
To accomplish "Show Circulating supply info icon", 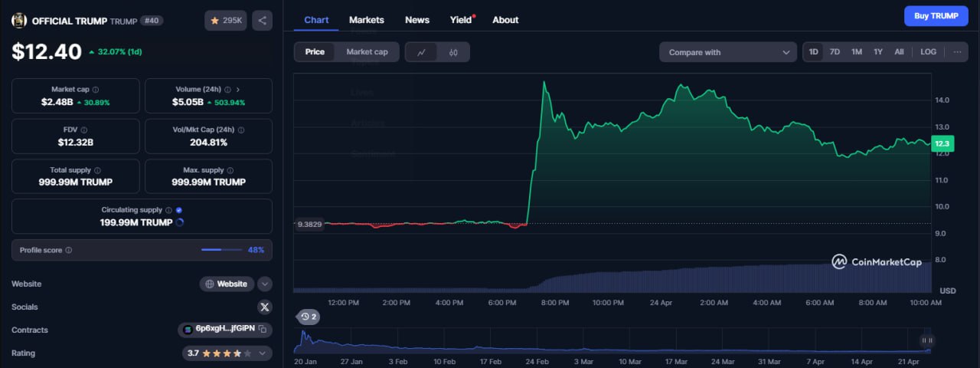I will click(168, 210).
